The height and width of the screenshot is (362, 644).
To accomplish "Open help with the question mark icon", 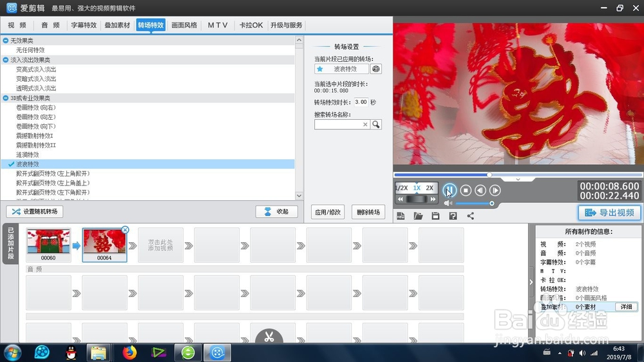I will click(453, 216).
